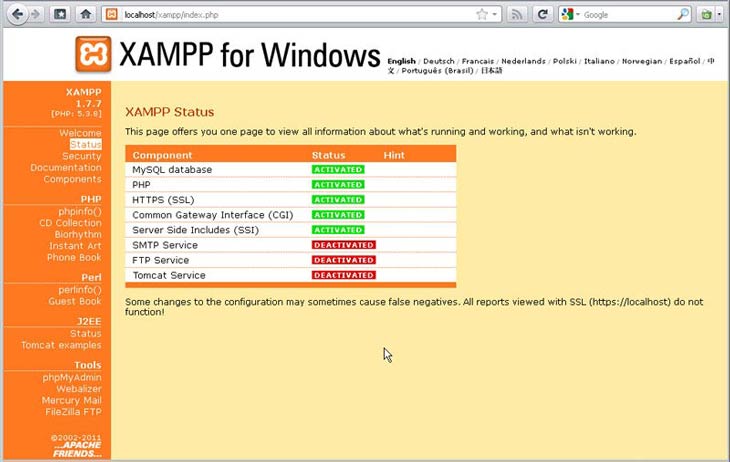This screenshot has height=462, width=730.
Task: Click the HTTPS (SSL) ACTIVATED badge
Action: point(338,200)
